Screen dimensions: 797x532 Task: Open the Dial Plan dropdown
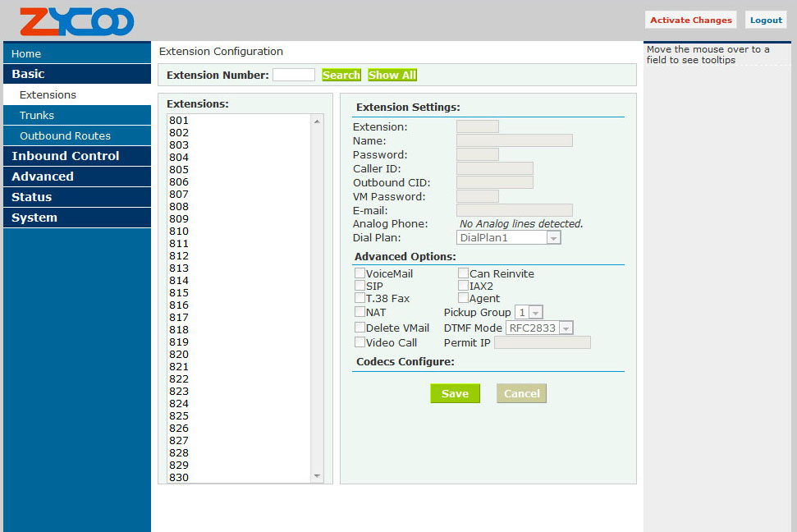[509, 237]
